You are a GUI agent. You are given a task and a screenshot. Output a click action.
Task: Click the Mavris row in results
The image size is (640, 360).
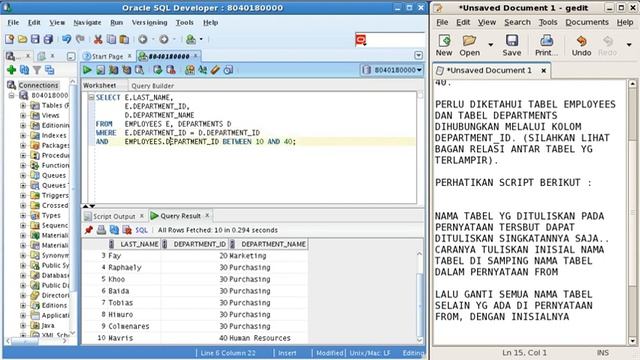[195, 338]
